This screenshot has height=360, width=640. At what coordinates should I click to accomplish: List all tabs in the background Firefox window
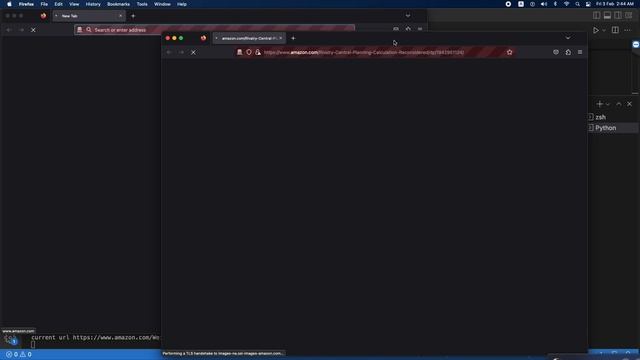tap(408, 16)
